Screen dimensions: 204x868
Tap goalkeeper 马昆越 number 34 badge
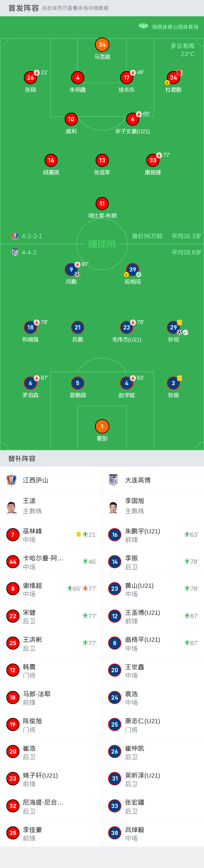tap(102, 45)
